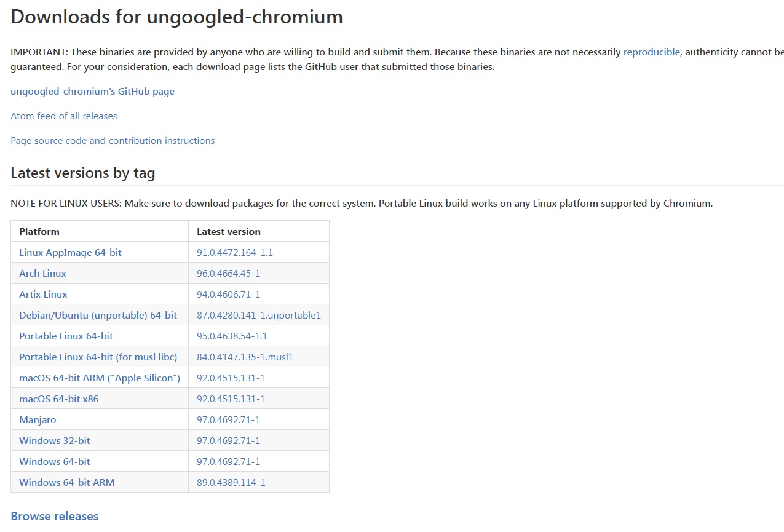
Task: Open the Browse releases heading link
Action: (x=55, y=516)
